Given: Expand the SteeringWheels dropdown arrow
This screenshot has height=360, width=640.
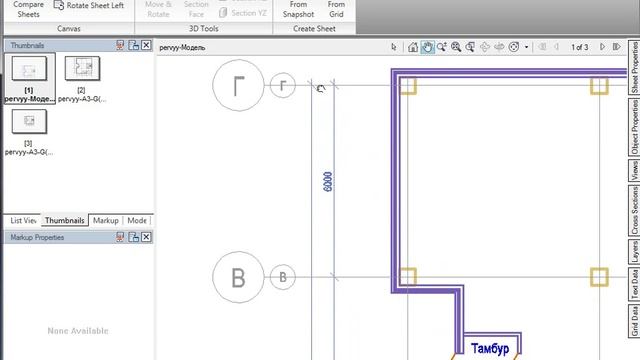Looking at the screenshot, I should [x=527, y=47].
